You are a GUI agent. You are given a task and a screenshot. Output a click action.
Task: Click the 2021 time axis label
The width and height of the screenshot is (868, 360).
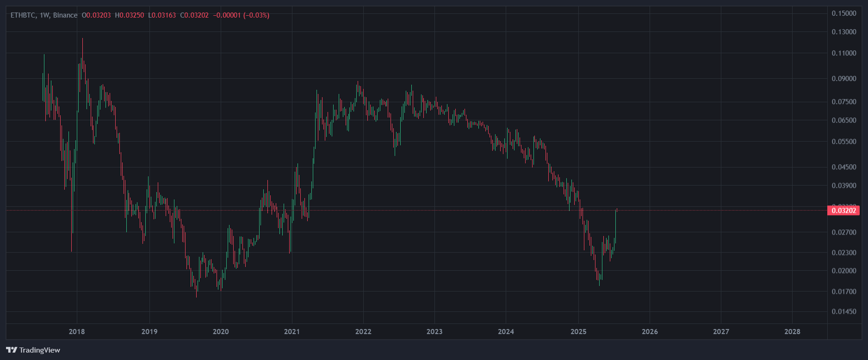[292, 331]
